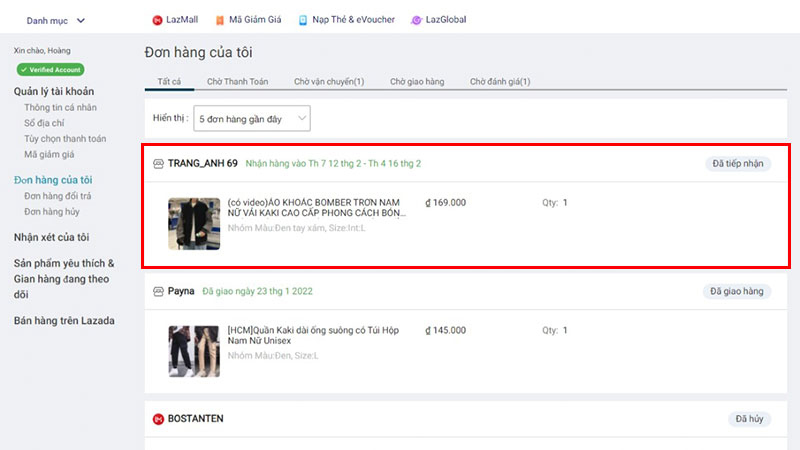Click the Đã giao hàng status badge
The height and width of the screenshot is (450, 800).
[x=738, y=291]
